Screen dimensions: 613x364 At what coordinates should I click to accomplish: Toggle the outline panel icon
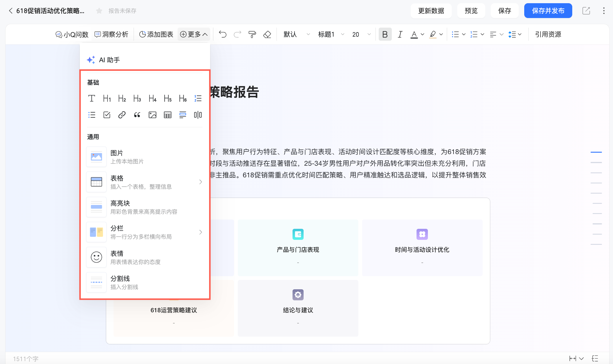point(595,358)
